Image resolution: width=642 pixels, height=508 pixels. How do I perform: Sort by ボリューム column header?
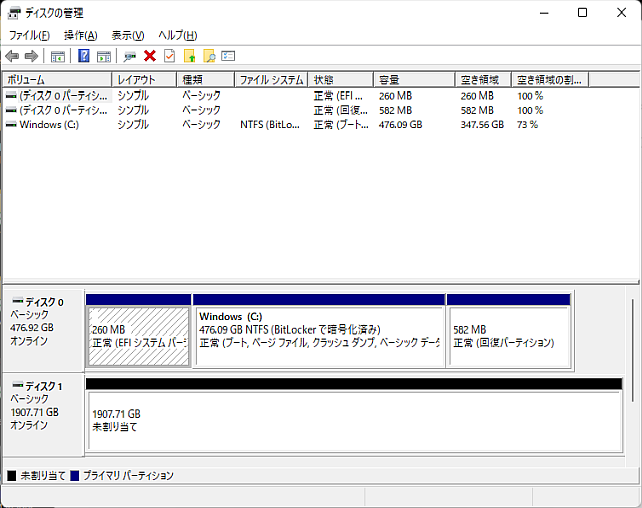(x=57, y=80)
